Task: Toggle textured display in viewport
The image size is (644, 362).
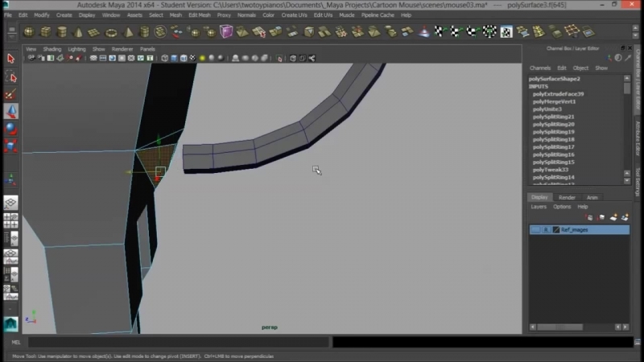Action: click(192, 58)
